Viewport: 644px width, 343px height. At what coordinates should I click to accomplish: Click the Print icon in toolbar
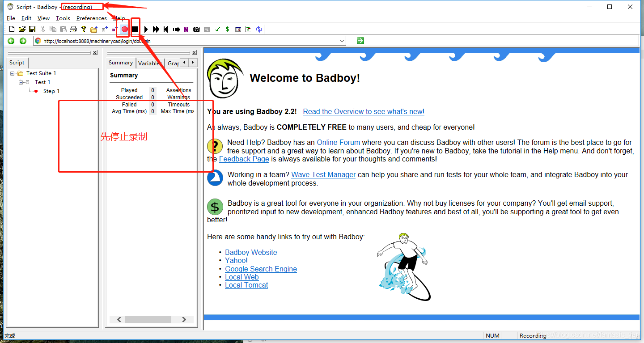tap(73, 29)
